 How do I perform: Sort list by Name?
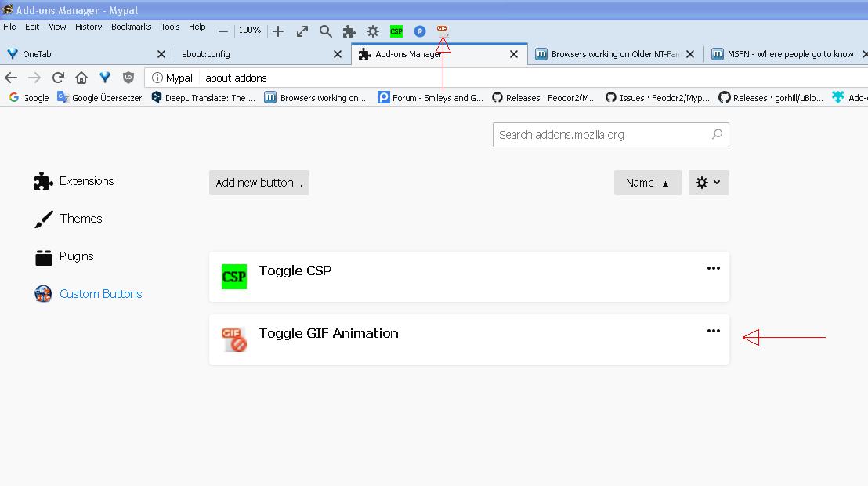pyautogui.click(x=648, y=183)
